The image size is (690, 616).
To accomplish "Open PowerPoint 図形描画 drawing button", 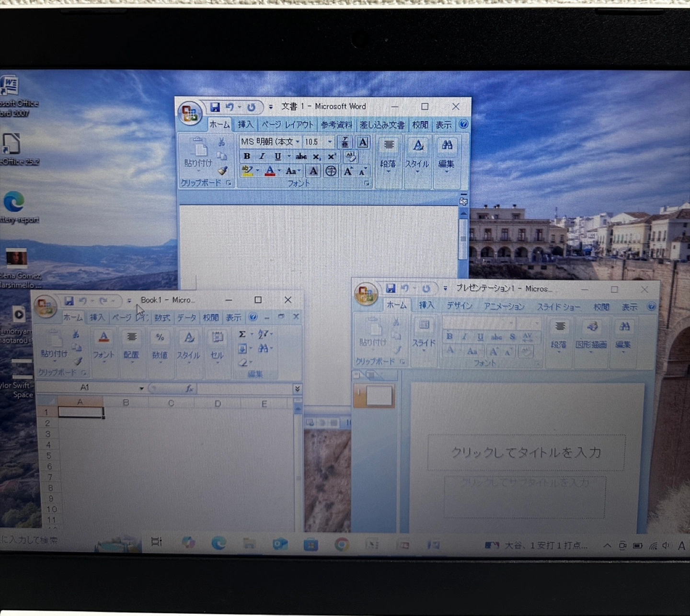I will point(591,335).
